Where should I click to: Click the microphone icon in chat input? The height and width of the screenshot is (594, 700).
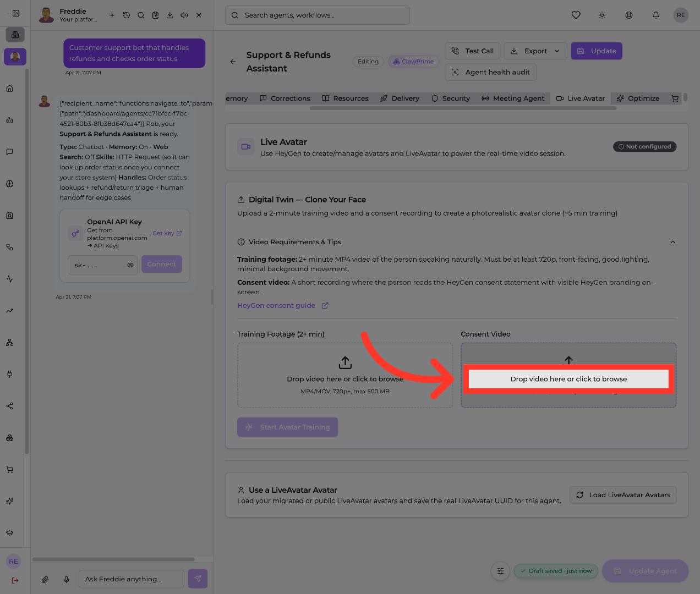(x=66, y=579)
